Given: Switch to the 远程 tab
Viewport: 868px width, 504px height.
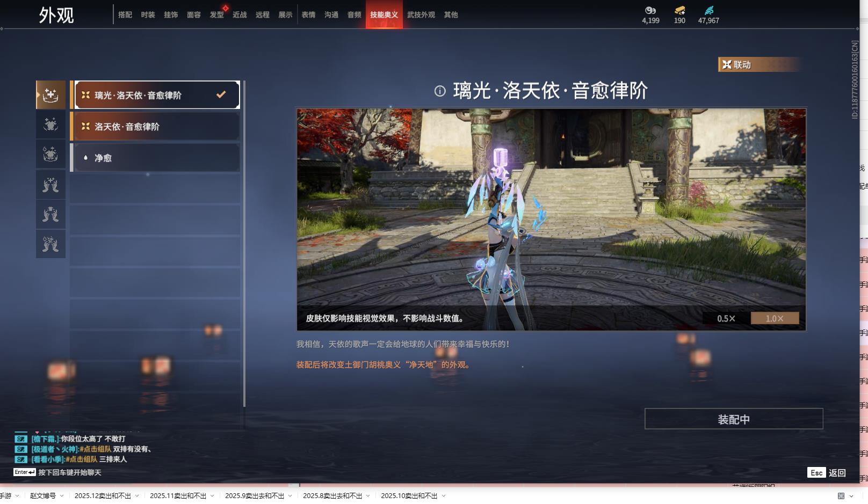Looking at the screenshot, I should (x=263, y=15).
